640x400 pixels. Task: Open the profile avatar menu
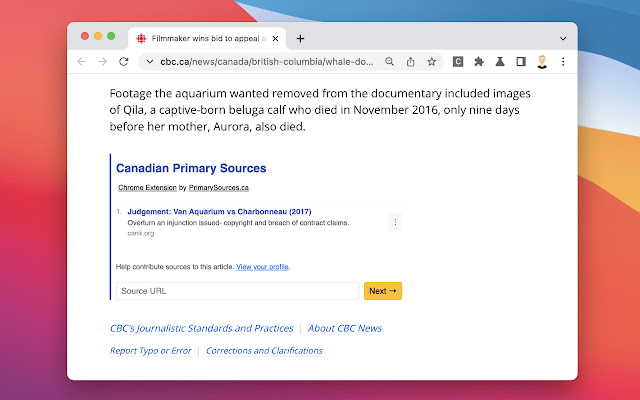pos(542,62)
